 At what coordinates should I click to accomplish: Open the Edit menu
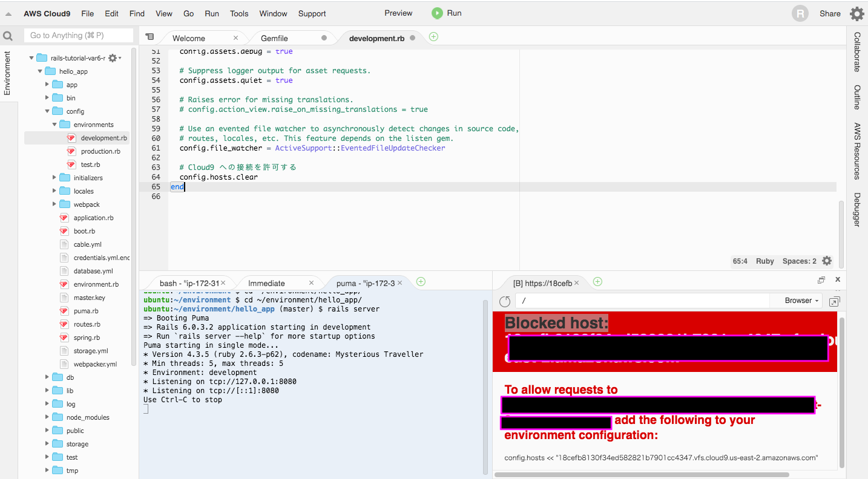(x=111, y=13)
